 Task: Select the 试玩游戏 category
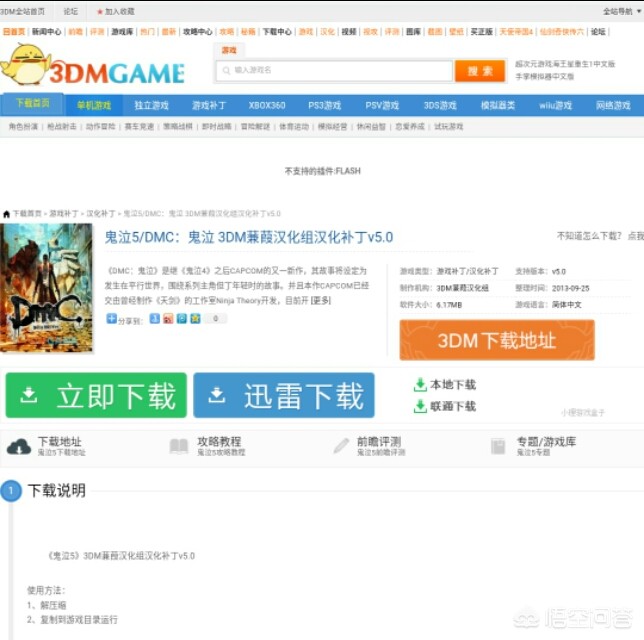(x=449, y=127)
